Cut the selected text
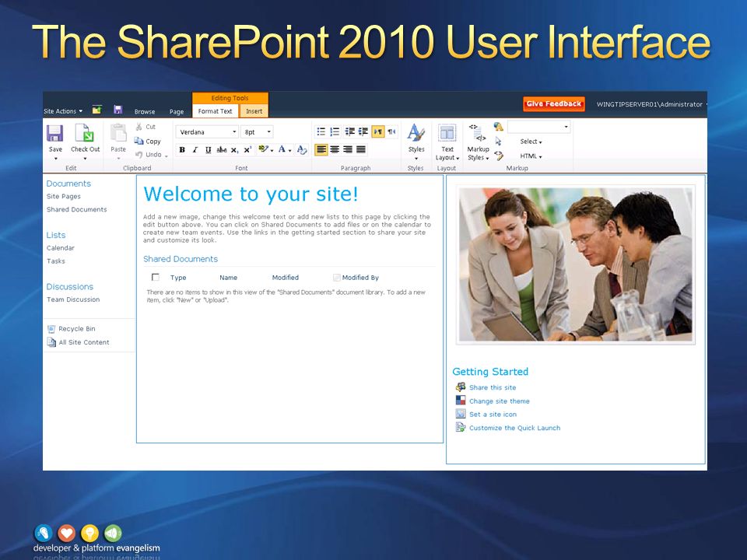747x560 pixels. click(146, 127)
